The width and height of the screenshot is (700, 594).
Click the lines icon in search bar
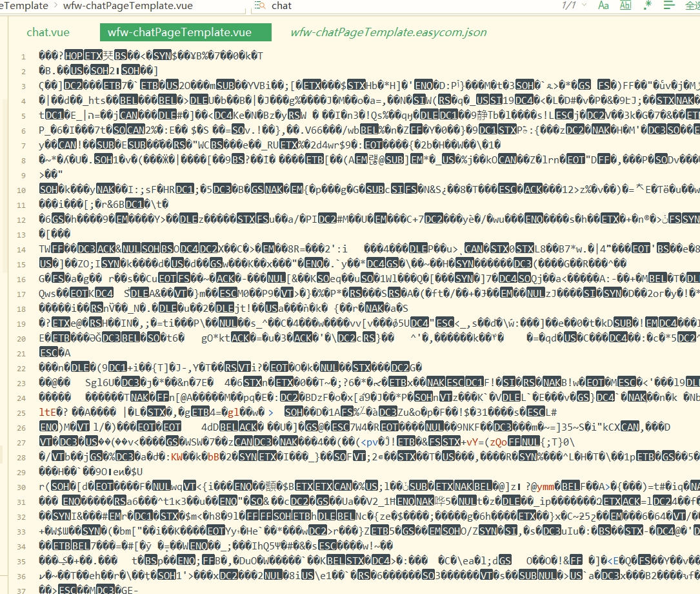(x=669, y=5)
